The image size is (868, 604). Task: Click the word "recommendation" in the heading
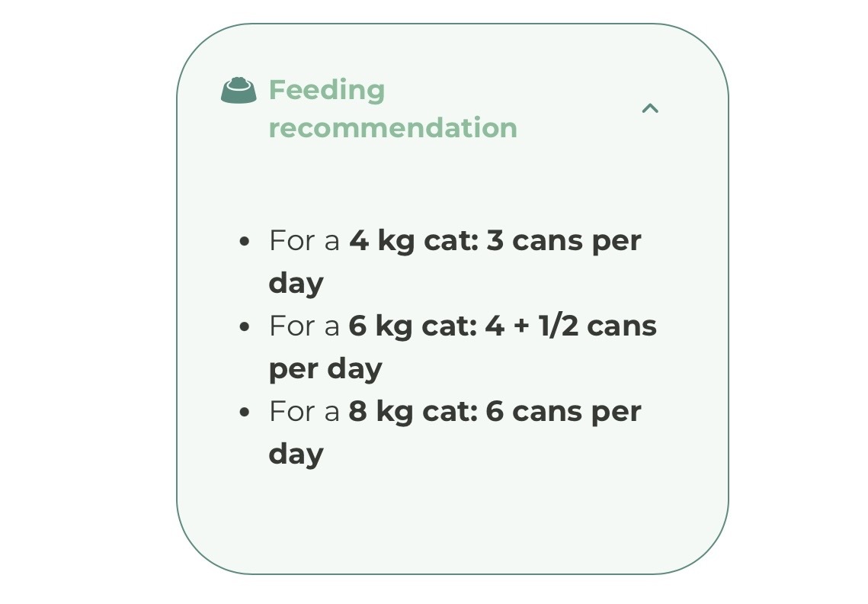tap(392, 127)
